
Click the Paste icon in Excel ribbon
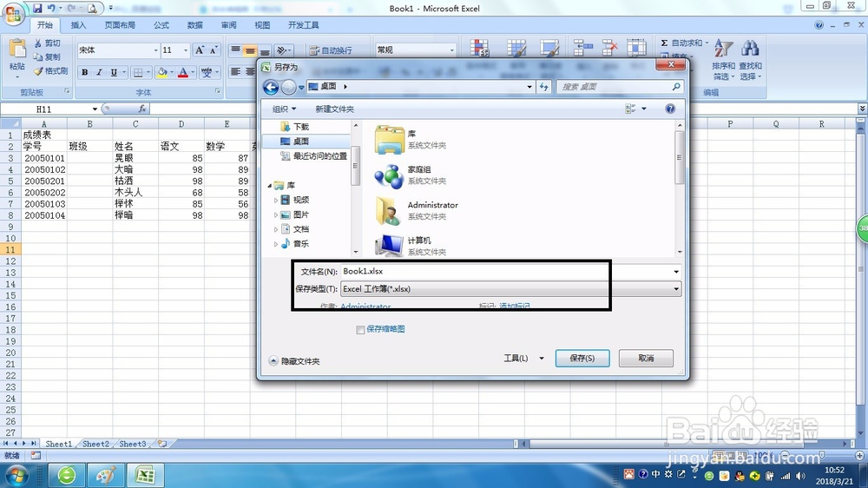pos(17,49)
